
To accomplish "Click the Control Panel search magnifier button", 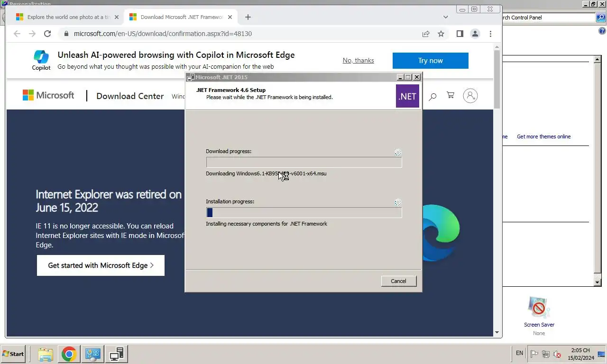I will click(x=600, y=18).
